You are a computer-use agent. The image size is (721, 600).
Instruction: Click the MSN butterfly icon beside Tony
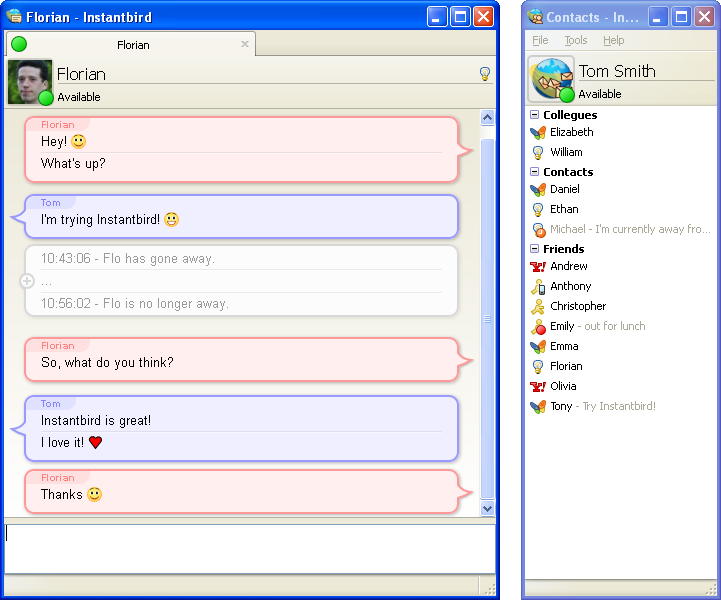coord(538,406)
